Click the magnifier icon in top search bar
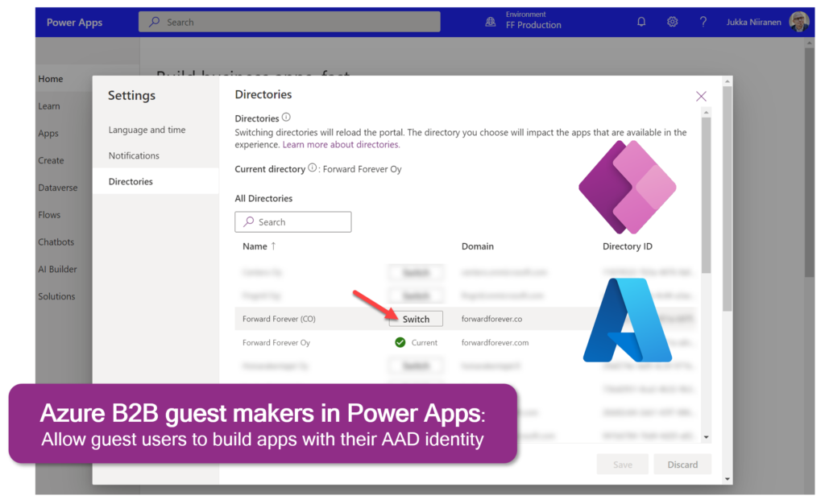This screenshot has width=825, height=504. (154, 22)
